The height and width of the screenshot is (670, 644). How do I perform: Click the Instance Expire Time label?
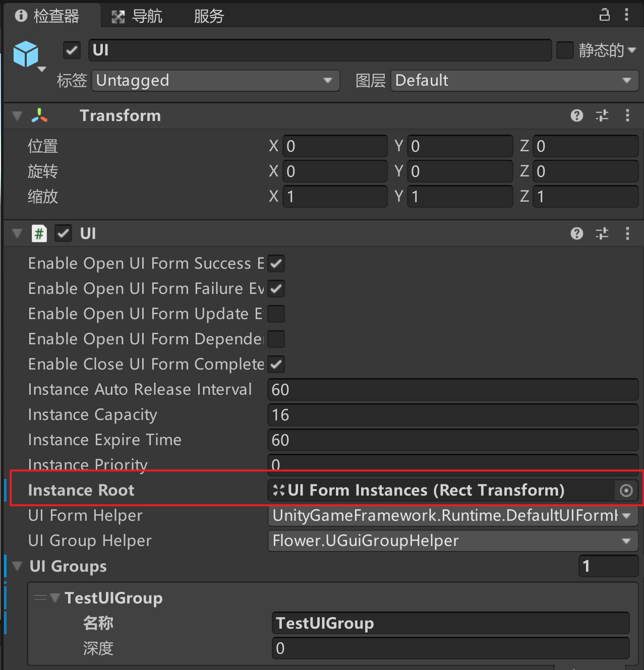pyautogui.click(x=105, y=440)
